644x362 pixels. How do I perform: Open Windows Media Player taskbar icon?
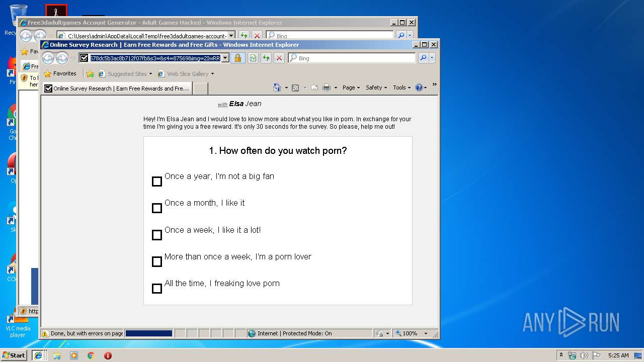tap(74, 355)
